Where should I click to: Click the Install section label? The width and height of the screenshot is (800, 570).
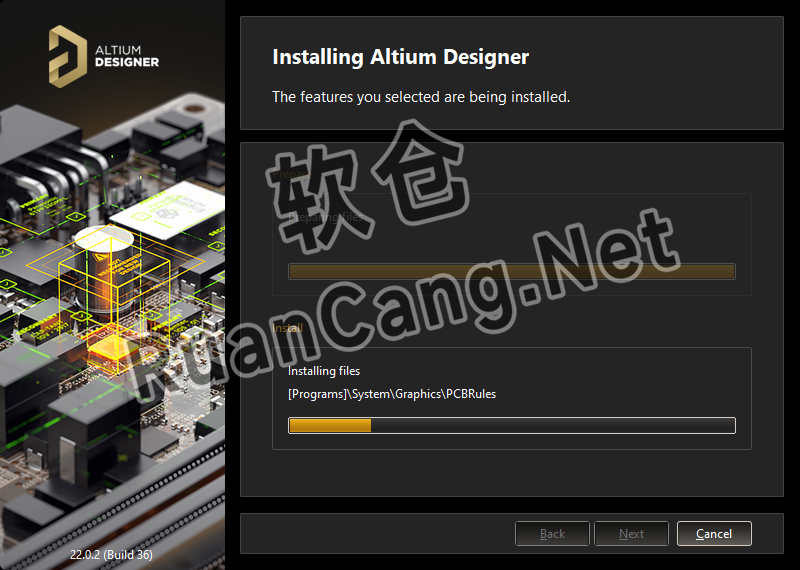click(x=288, y=328)
